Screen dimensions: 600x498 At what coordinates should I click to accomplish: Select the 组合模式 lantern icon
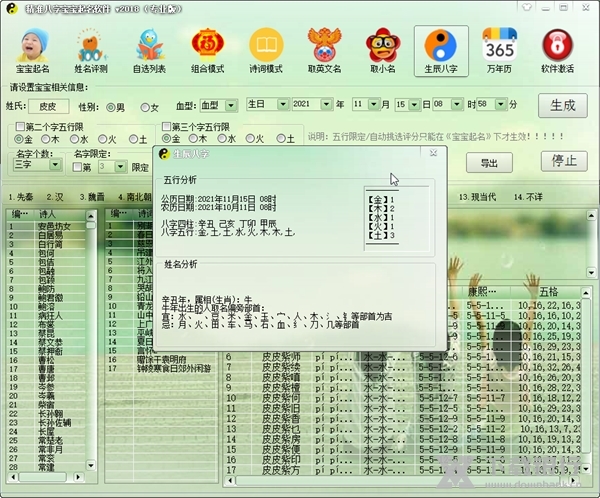click(207, 50)
